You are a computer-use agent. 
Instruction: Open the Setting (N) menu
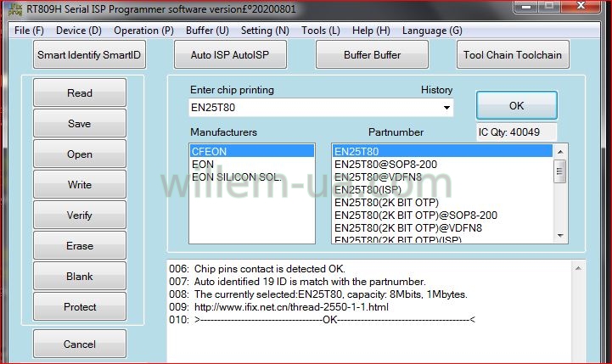coord(265,31)
